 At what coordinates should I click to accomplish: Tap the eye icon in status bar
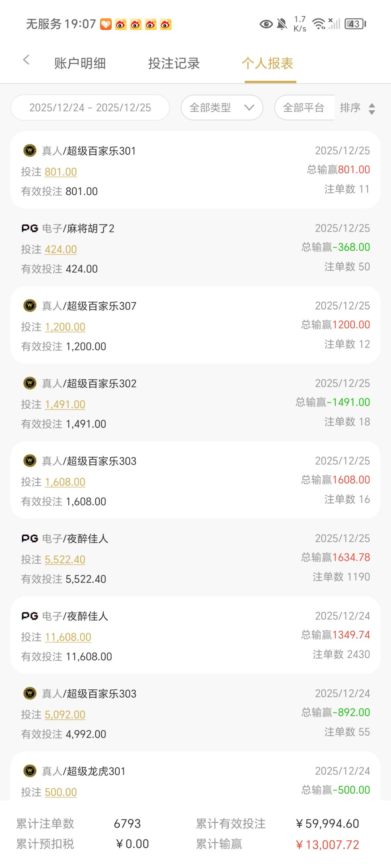click(x=266, y=24)
